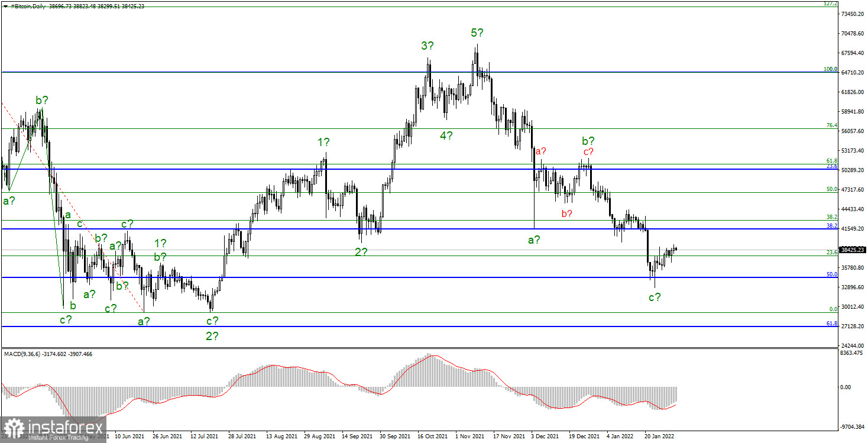Screen dimensions: 868x443
Task: Click the 61826.00 price axis label
Action: pos(853,92)
